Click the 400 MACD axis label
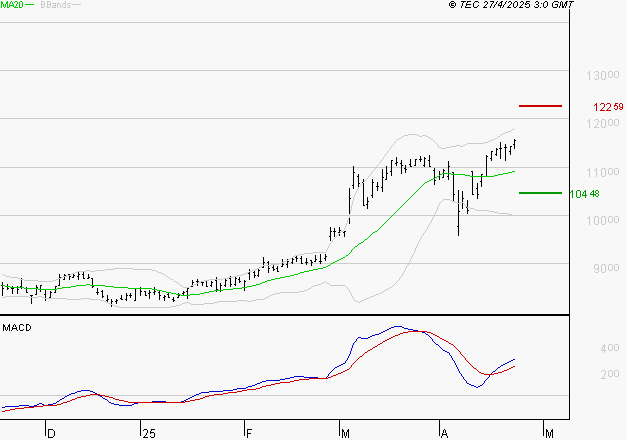This screenshot has width=627, height=440. click(610, 348)
